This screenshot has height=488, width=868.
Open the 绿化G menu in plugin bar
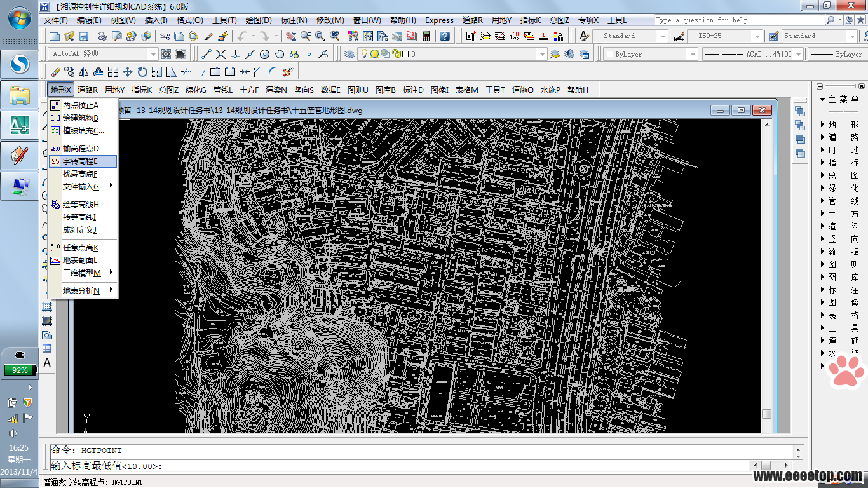[x=196, y=90]
